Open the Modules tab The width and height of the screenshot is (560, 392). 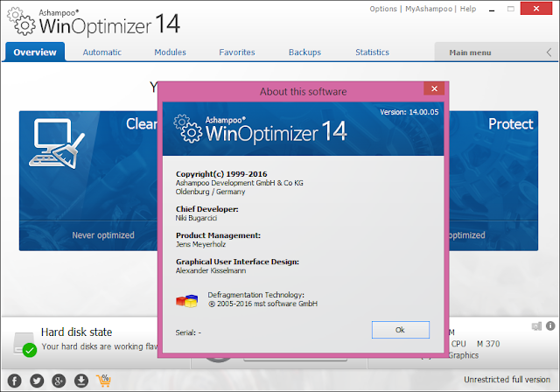[x=170, y=52]
